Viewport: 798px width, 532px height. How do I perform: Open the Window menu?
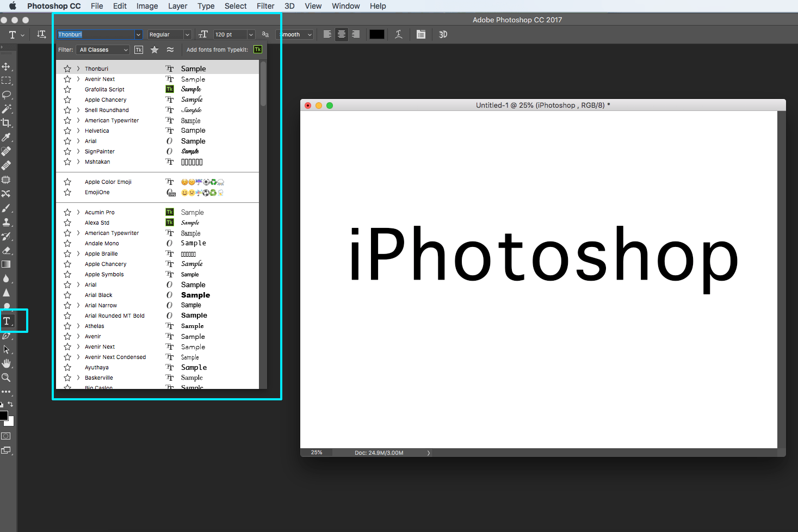point(346,6)
